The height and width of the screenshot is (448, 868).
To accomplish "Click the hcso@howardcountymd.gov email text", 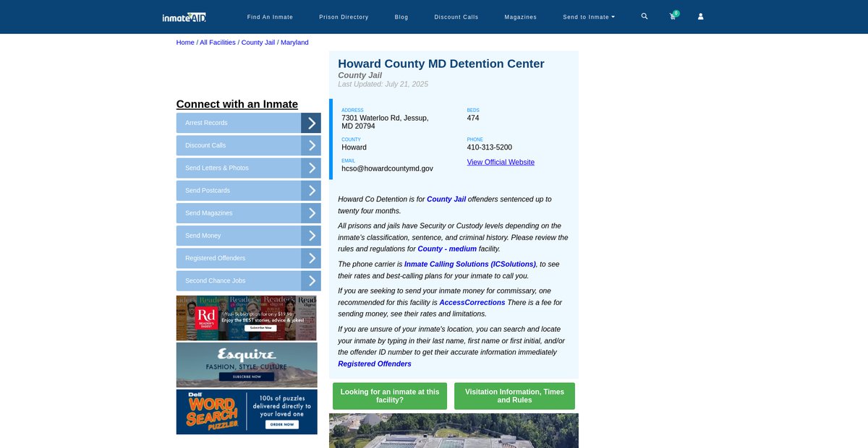I will (387, 168).
